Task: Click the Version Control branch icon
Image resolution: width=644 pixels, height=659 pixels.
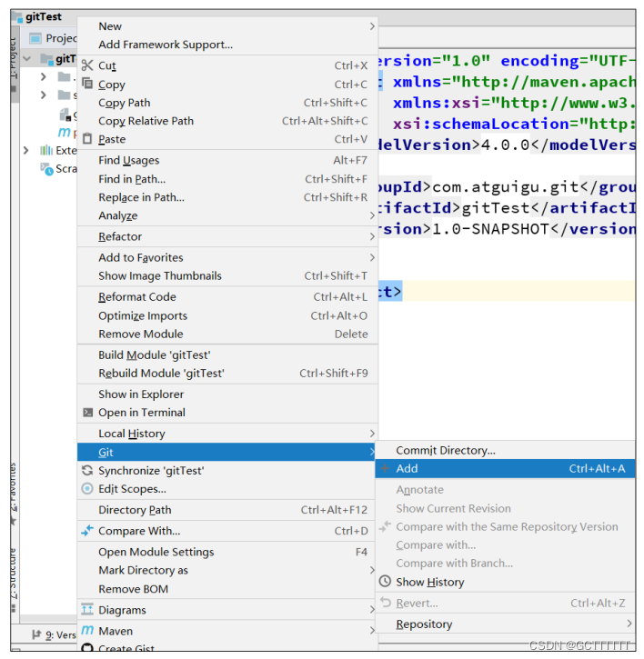Action: click(x=36, y=634)
